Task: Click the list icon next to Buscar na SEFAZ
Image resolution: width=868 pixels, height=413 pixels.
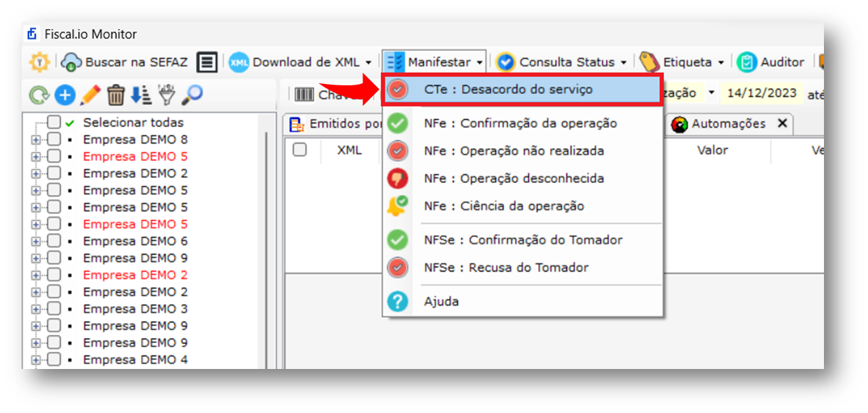Action: tap(207, 62)
